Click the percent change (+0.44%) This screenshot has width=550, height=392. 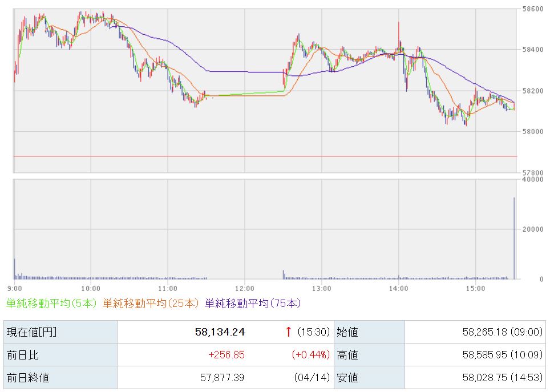(311, 355)
